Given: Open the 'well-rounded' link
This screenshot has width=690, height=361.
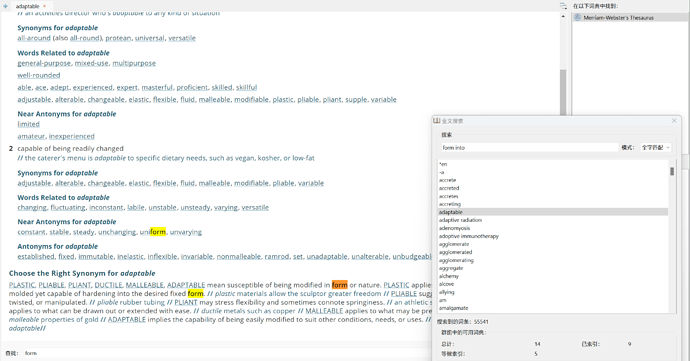Looking at the screenshot, I should coord(39,75).
